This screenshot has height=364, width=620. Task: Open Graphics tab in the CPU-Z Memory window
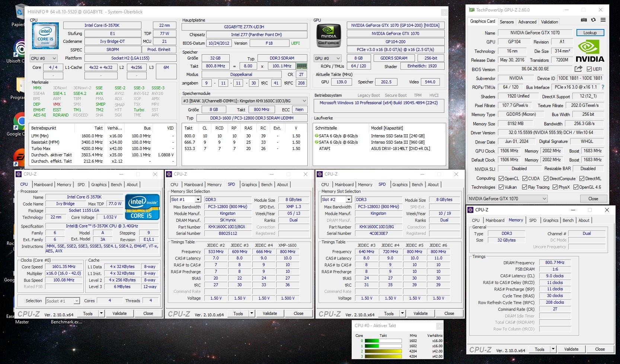550,220
